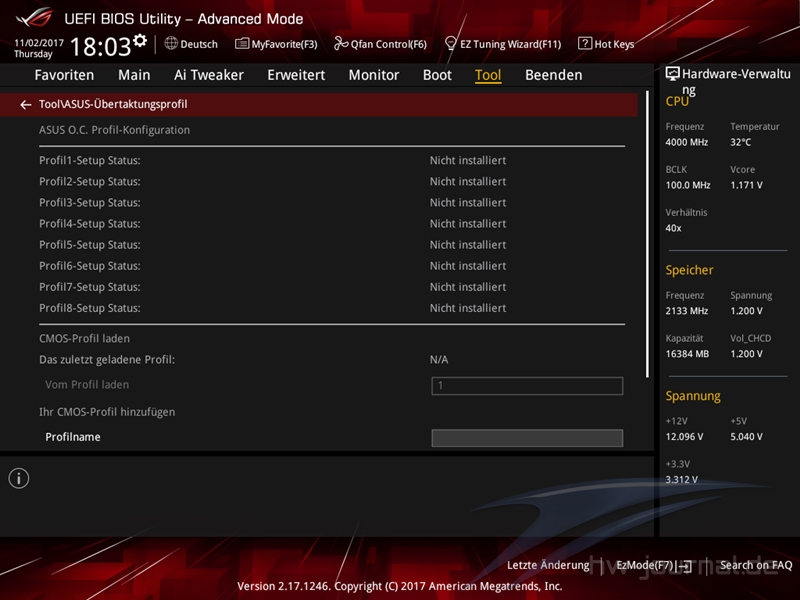
Task: Click the Spannung section heading
Action: pyautogui.click(x=693, y=396)
